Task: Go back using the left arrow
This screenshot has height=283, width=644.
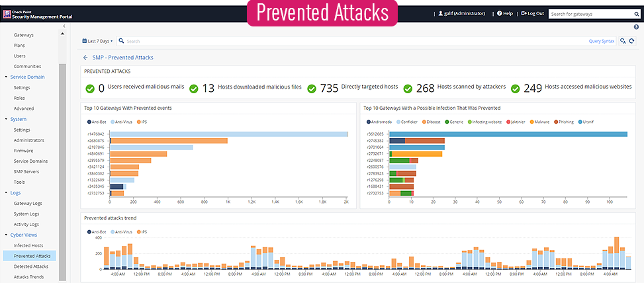Action: click(85, 58)
